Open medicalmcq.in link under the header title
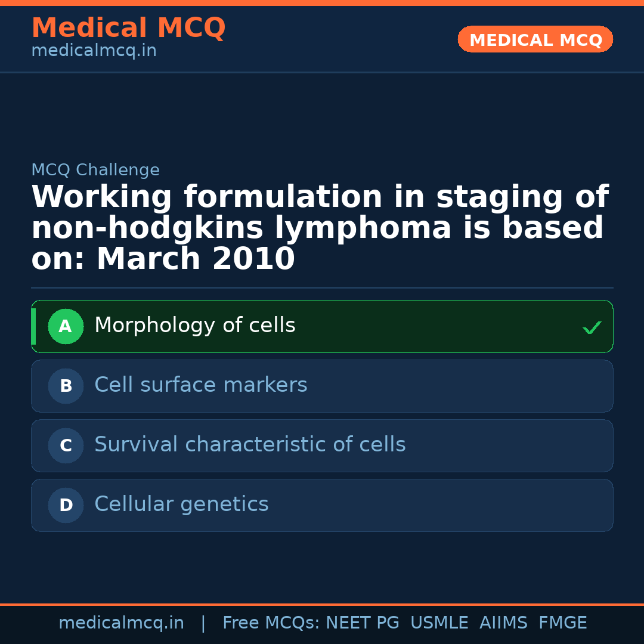 coord(94,51)
